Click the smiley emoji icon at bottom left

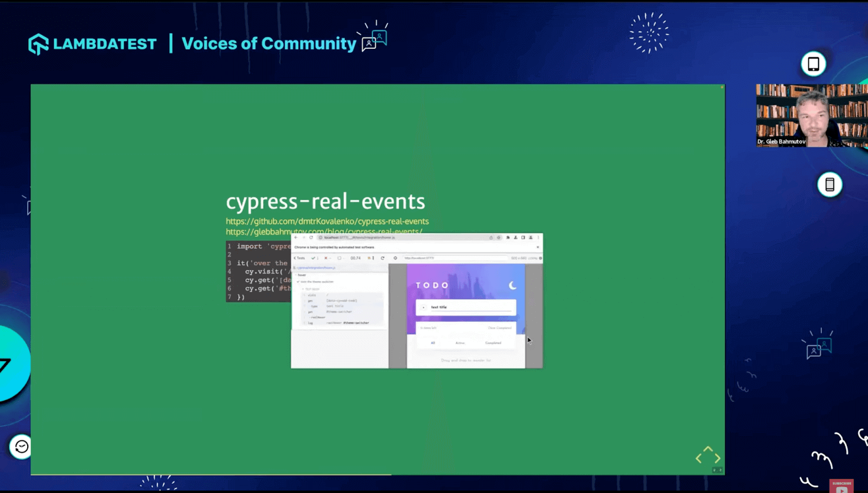(x=20, y=447)
